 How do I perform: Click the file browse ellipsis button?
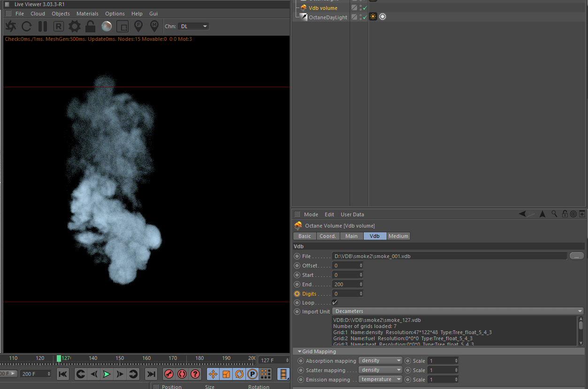[576, 256]
